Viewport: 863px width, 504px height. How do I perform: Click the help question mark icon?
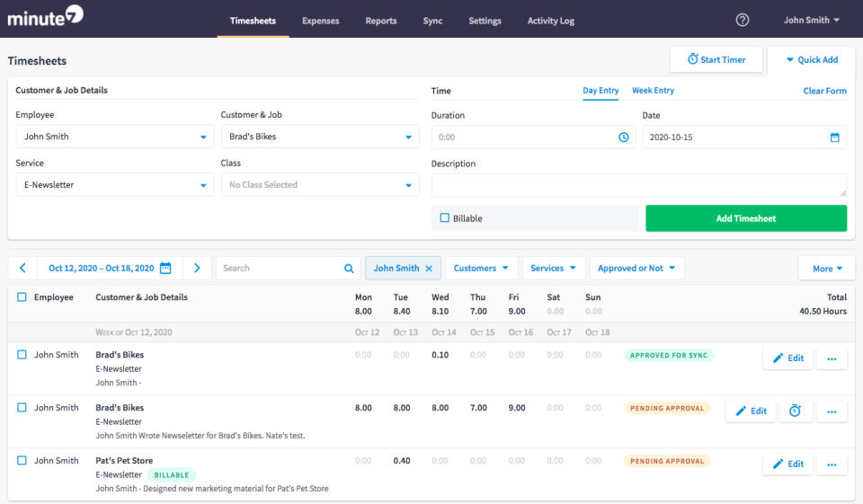pos(743,20)
